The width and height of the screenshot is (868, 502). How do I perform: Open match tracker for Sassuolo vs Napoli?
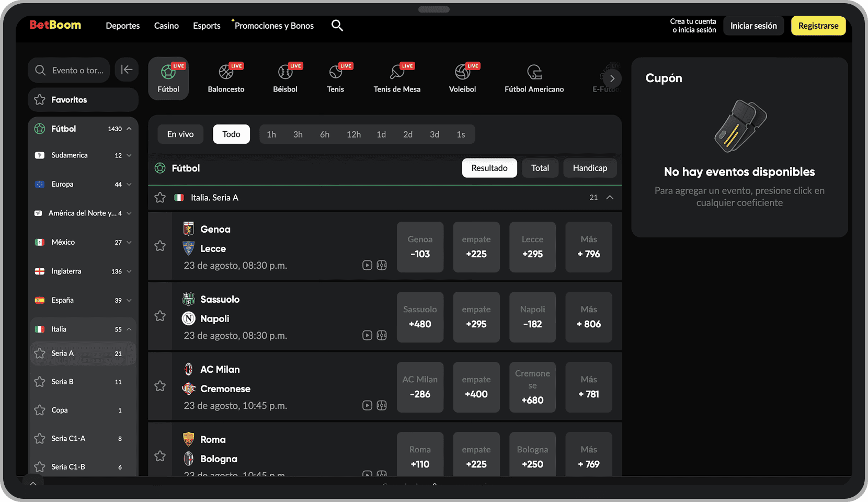pos(382,335)
